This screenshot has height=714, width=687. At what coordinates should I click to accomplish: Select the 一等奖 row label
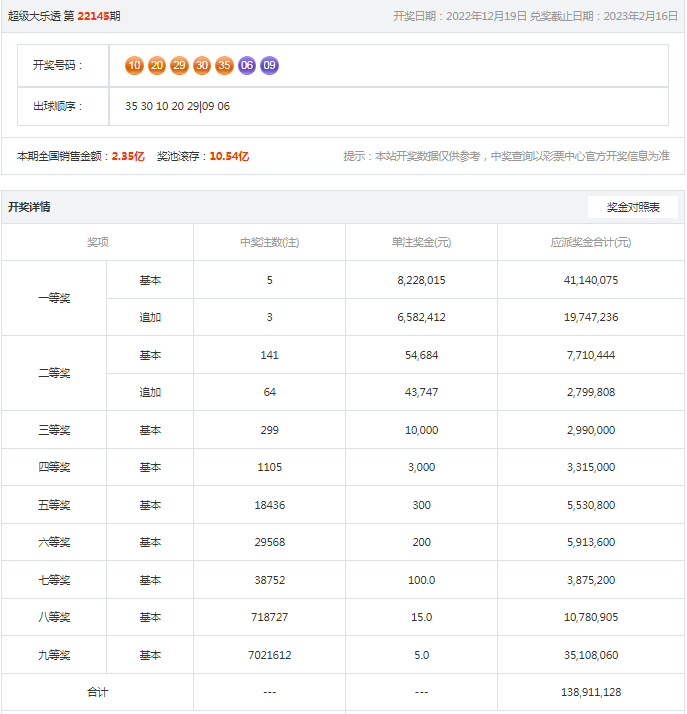pyautogui.click(x=54, y=298)
